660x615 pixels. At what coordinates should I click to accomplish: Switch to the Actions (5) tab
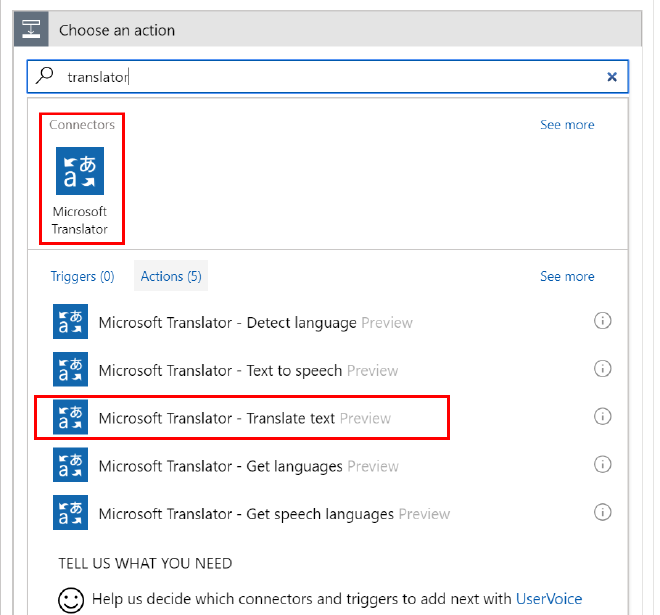[x=171, y=276]
